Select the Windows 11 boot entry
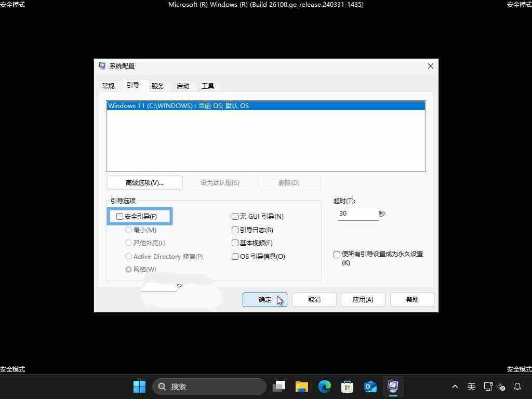This screenshot has height=399, width=532. click(208, 105)
